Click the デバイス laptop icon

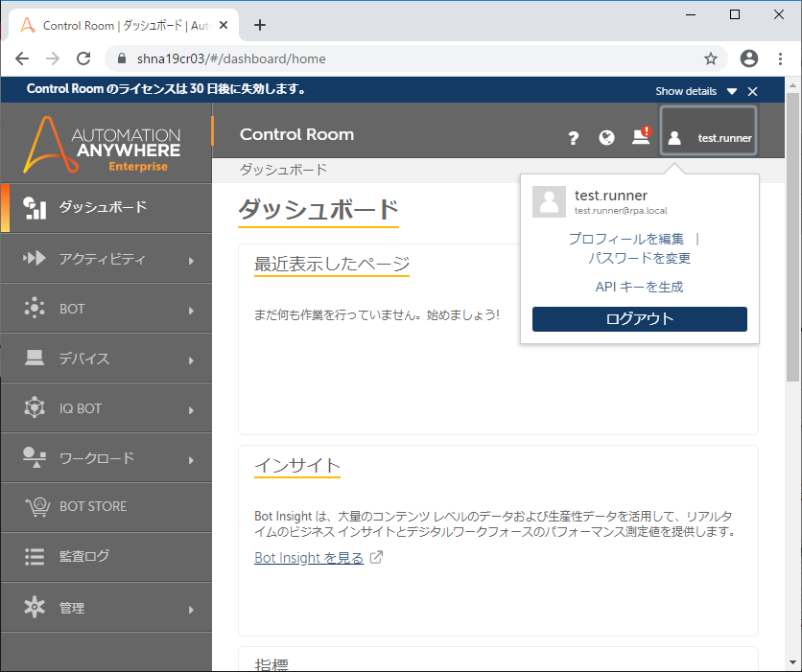click(x=35, y=358)
